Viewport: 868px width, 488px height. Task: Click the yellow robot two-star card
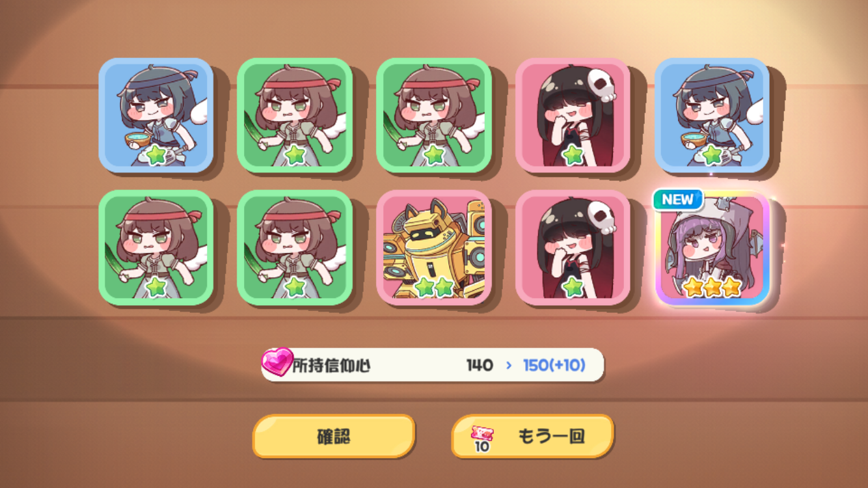click(x=434, y=248)
